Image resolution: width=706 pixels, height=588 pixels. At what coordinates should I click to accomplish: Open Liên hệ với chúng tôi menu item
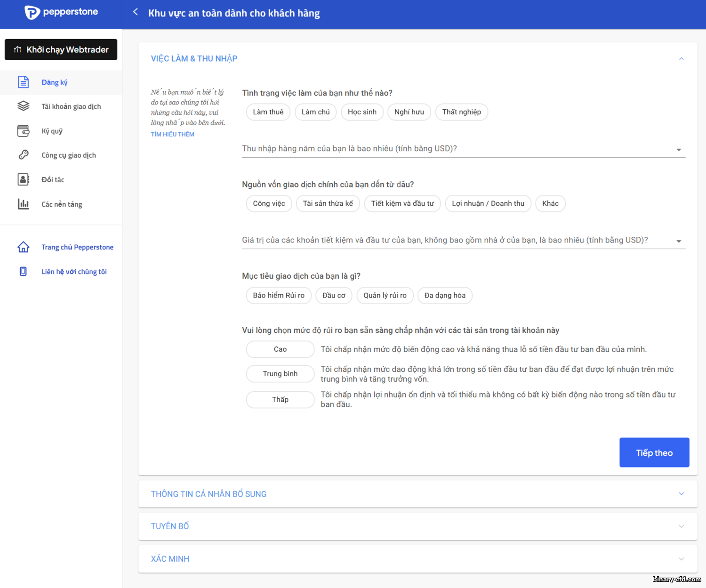pyautogui.click(x=74, y=272)
